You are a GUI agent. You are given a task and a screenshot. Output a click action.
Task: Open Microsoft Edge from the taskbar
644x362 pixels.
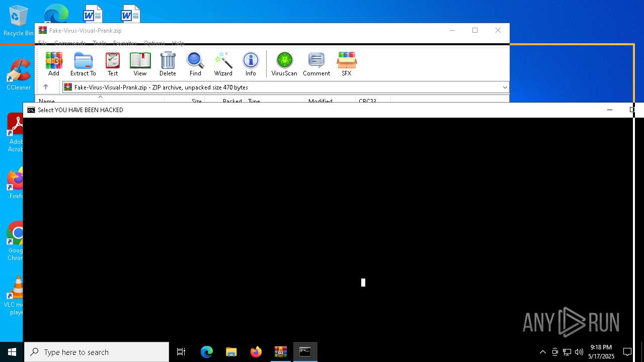207,352
